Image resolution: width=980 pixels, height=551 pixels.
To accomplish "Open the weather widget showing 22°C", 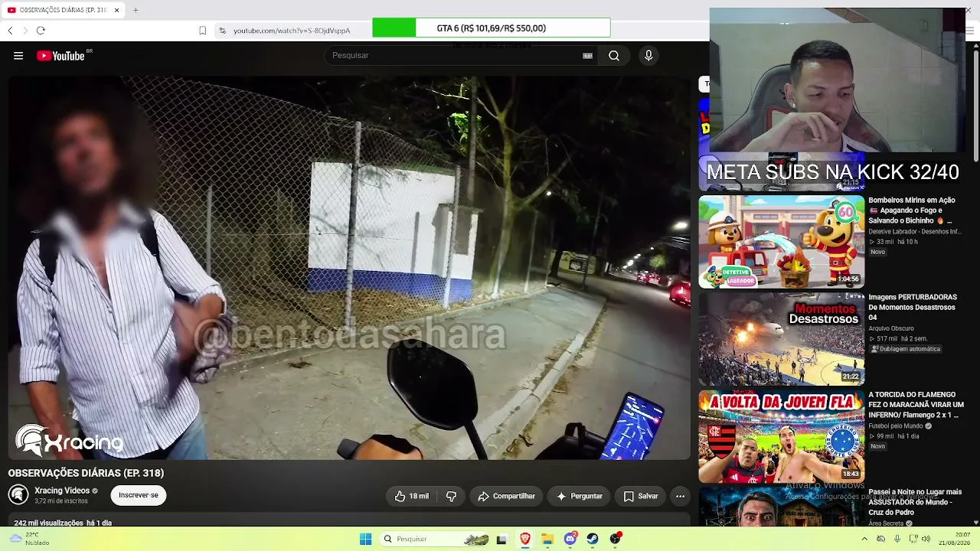I will 29,539.
